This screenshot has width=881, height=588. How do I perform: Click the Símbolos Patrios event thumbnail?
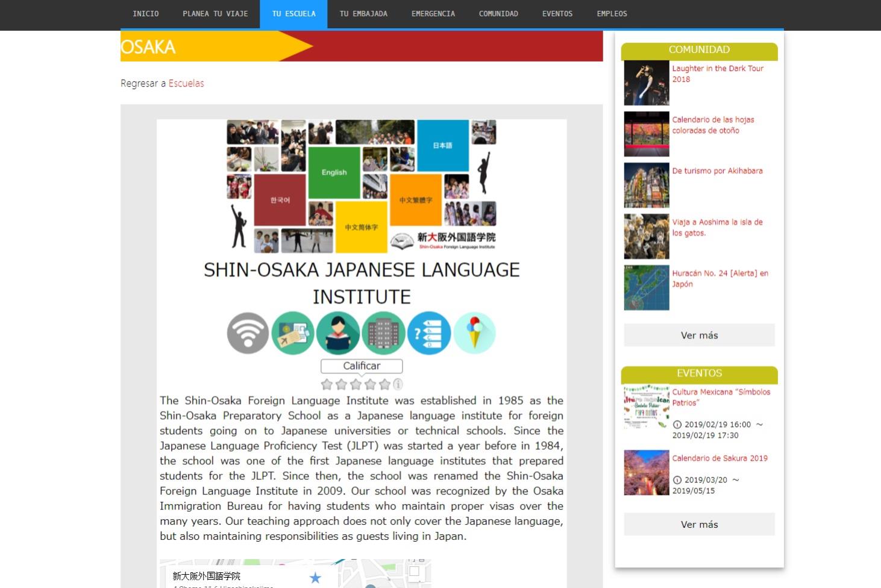click(x=647, y=407)
